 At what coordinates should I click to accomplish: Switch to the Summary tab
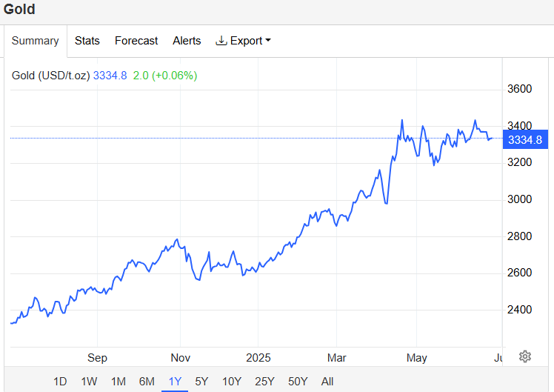coord(35,41)
